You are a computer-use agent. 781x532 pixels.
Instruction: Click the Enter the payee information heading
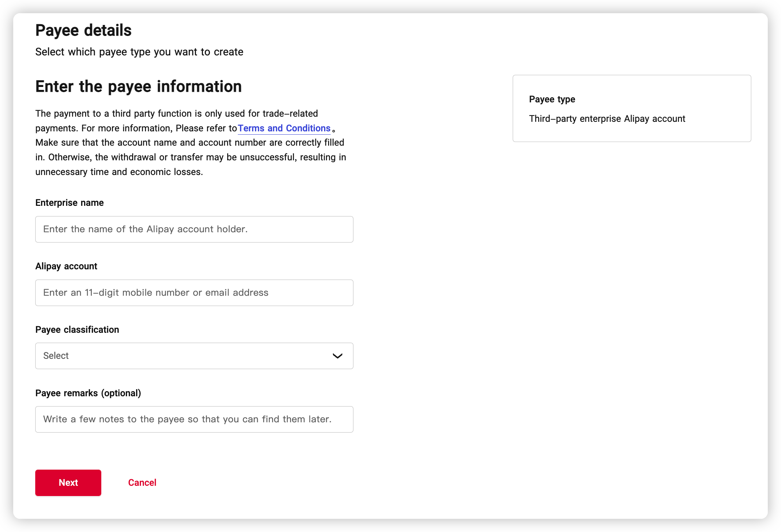tap(138, 87)
